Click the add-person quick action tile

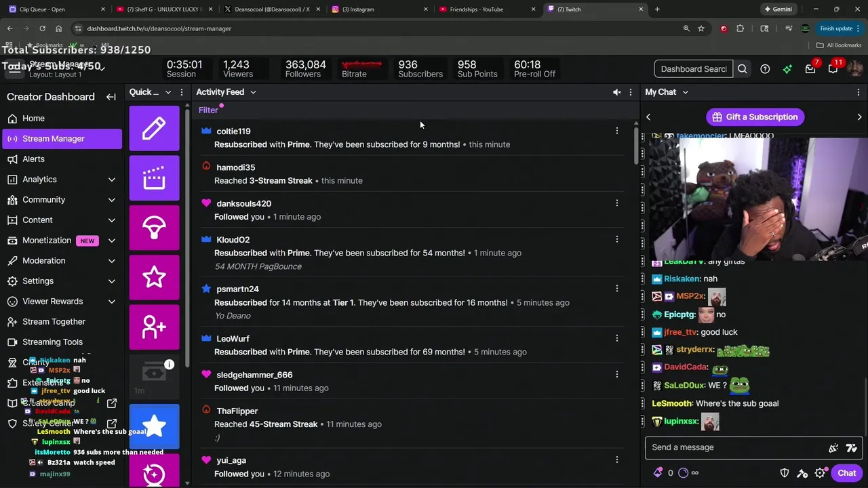(x=154, y=327)
